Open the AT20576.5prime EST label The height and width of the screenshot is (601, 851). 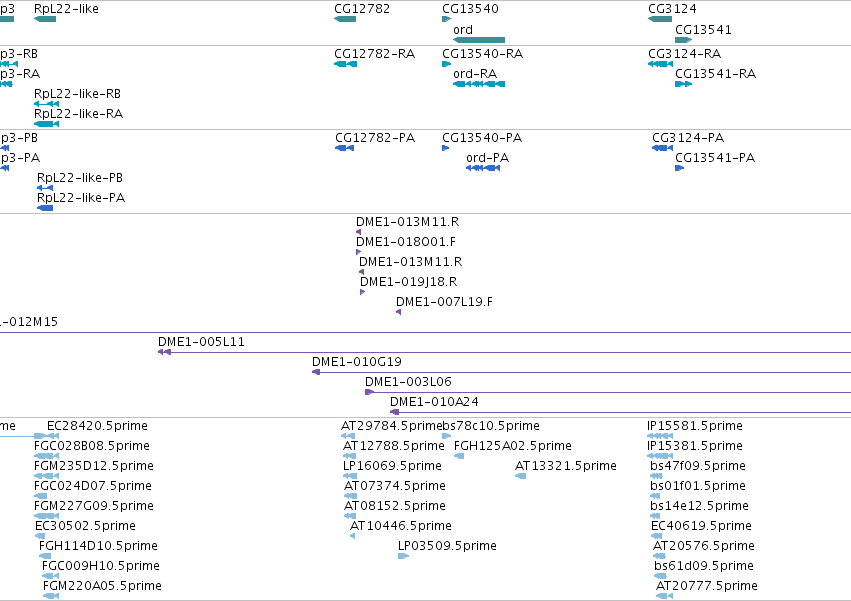tap(704, 546)
